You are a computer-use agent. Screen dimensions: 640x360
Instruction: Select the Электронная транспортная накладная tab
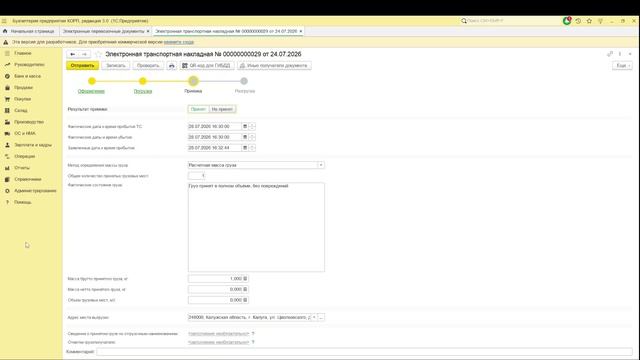pos(226,31)
